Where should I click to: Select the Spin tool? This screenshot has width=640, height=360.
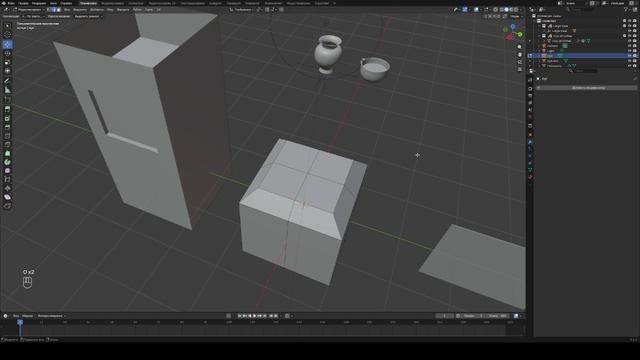[x=7, y=162]
